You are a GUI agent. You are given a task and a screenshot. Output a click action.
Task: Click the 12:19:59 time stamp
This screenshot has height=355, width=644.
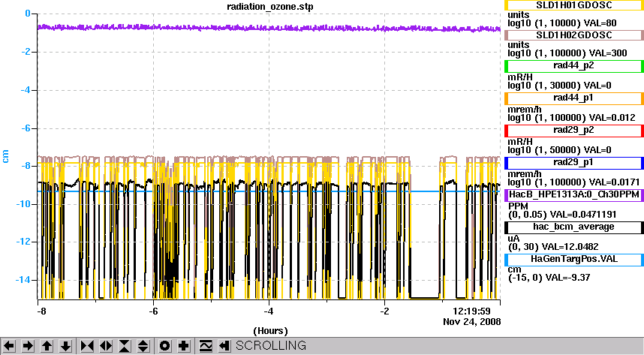[471, 311]
